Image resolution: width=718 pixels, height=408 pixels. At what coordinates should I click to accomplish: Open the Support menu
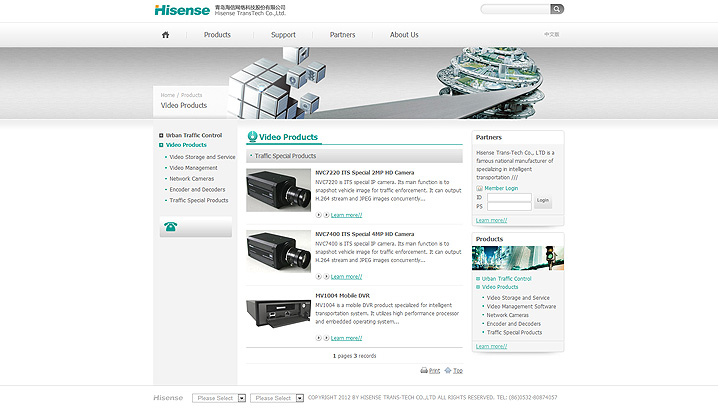pos(283,35)
